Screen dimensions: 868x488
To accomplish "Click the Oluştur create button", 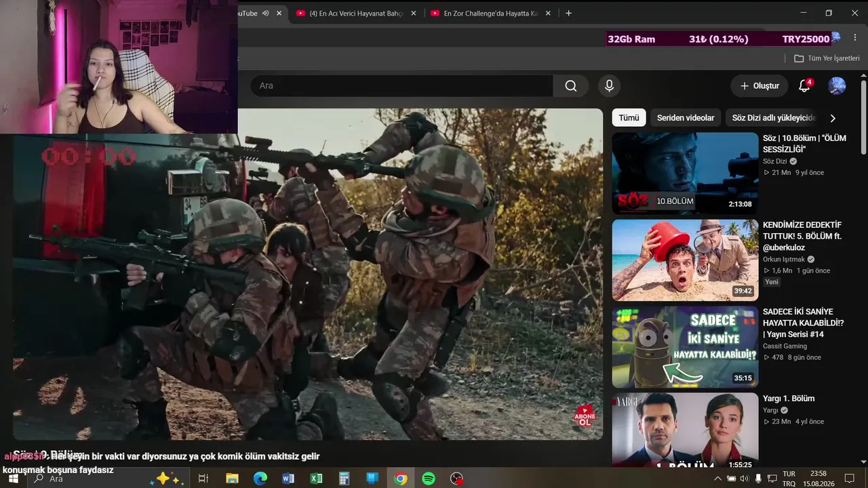I will click(x=759, y=86).
